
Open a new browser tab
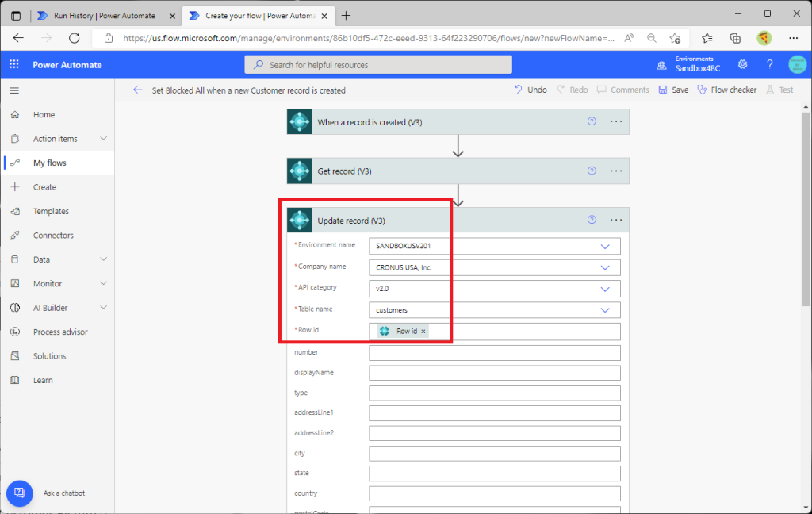[x=346, y=16]
